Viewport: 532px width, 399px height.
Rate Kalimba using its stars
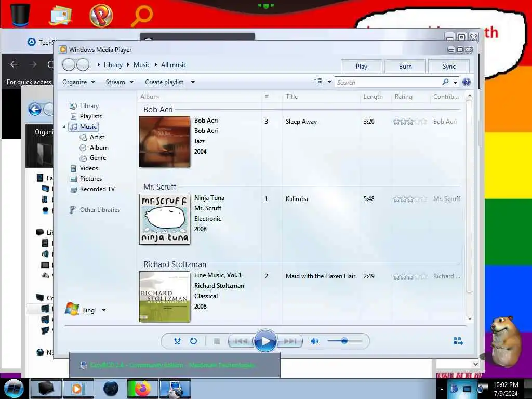(x=410, y=199)
